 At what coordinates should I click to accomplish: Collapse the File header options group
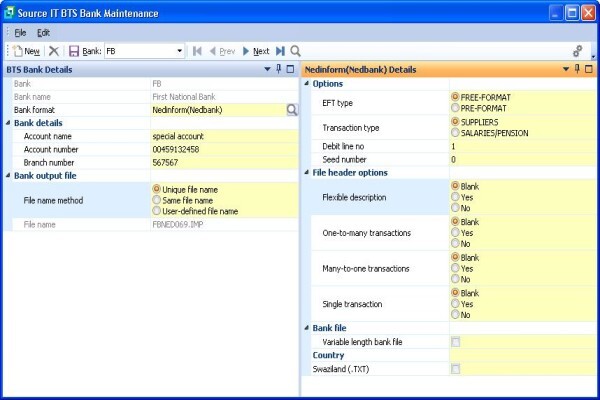(307, 172)
